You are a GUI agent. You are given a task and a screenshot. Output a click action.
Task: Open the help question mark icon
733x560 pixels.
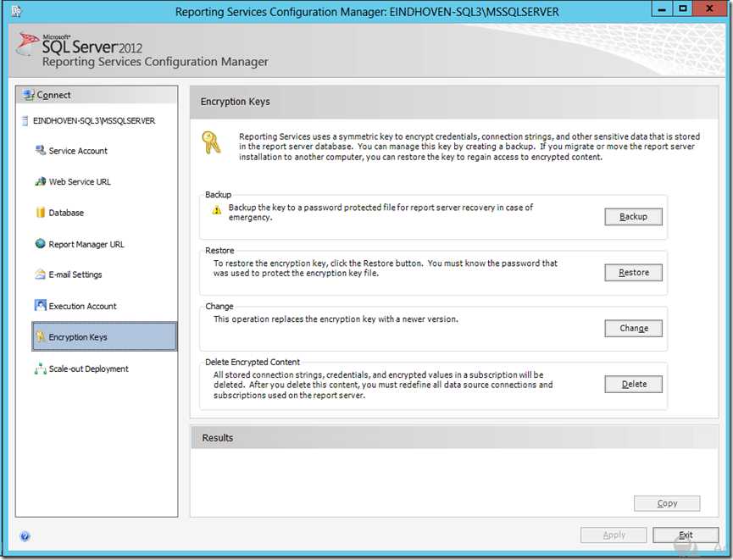25,536
